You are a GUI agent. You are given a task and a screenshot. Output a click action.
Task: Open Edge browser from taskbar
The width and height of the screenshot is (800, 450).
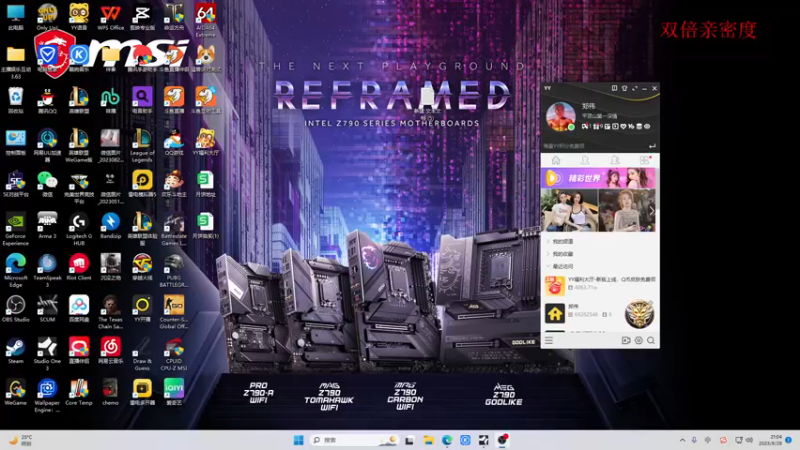point(447,440)
